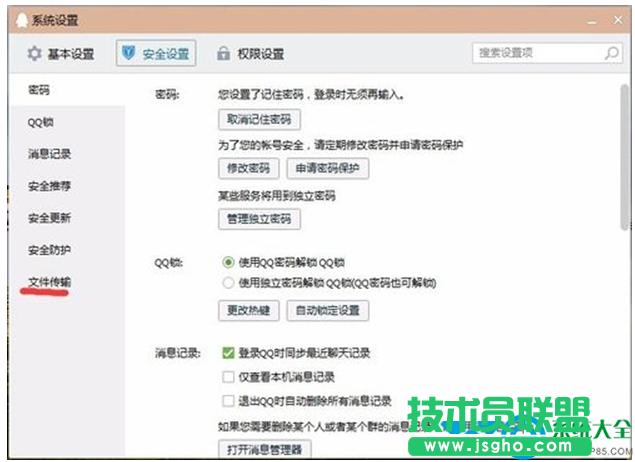Click 取消记住密码 button

point(259,120)
